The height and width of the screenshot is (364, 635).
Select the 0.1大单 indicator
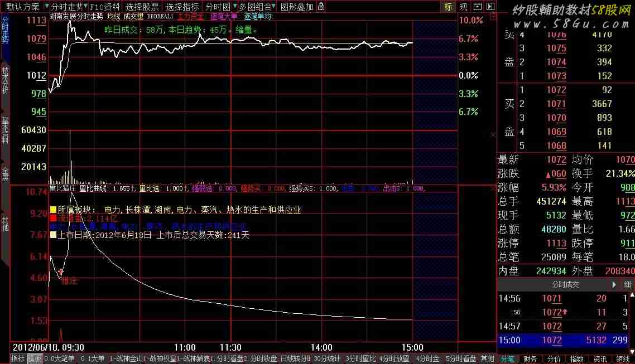(92, 359)
